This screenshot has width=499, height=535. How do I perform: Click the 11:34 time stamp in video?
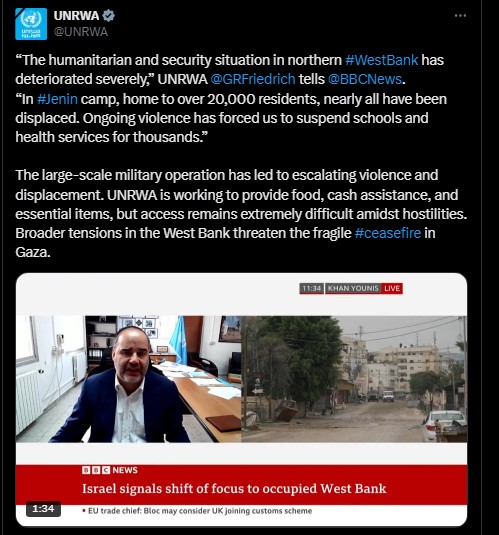(311, 289)
